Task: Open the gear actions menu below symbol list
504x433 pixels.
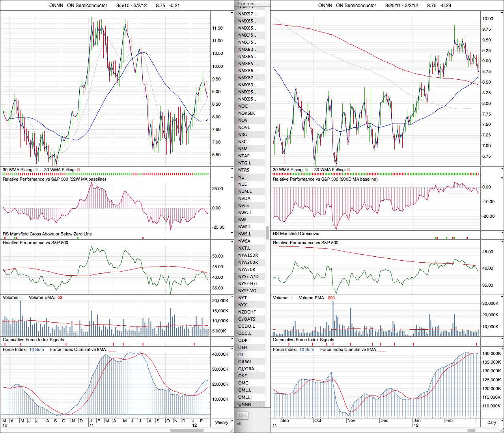Action: coord(242,415)
